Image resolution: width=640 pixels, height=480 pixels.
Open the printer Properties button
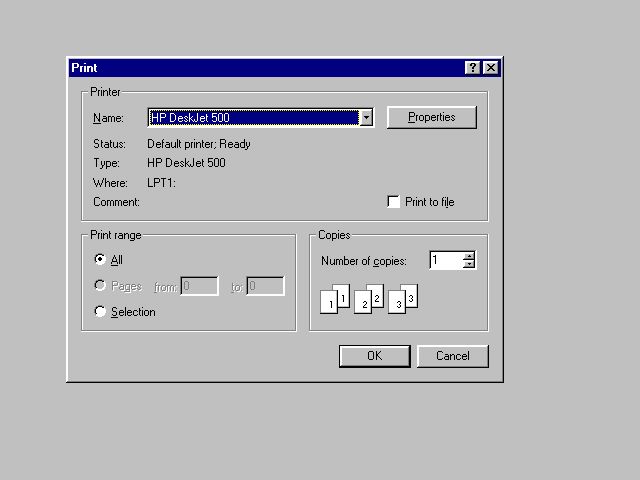(431, 117)
